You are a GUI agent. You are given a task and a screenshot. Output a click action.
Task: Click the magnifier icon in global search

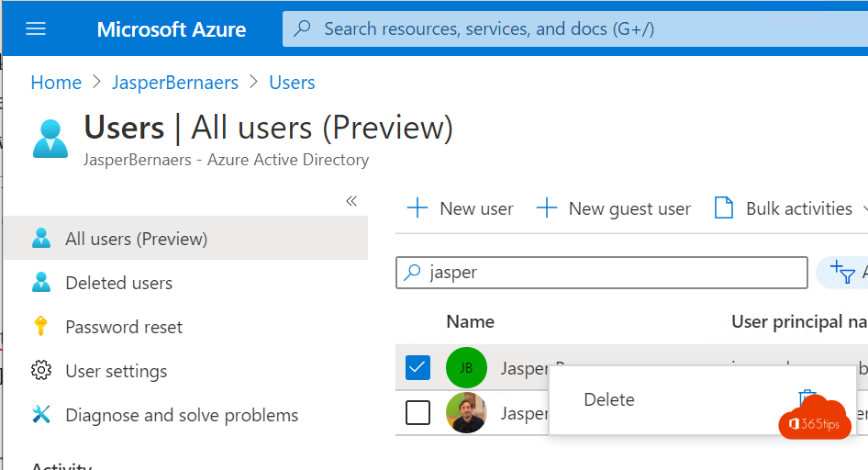302,28
